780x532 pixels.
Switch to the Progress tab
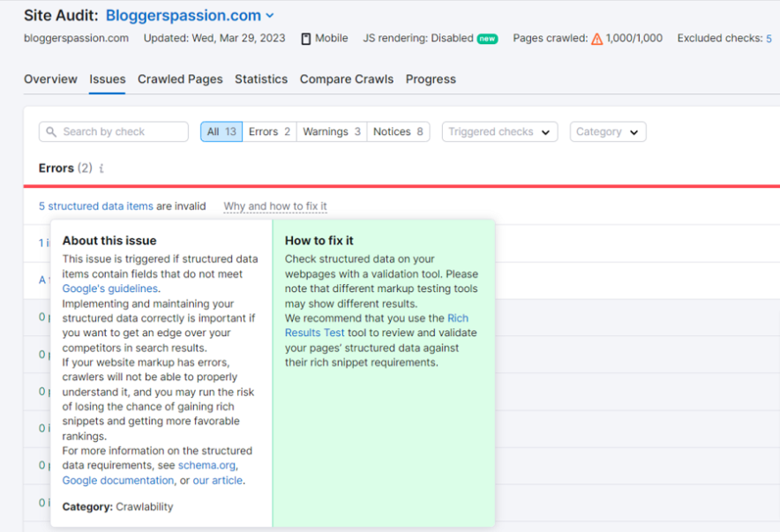click(x=431, y=79)
